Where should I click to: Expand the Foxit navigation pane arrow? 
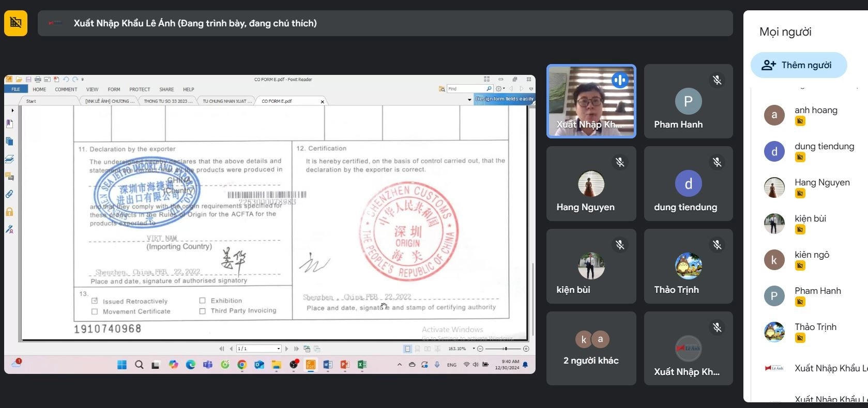[12, 110]
